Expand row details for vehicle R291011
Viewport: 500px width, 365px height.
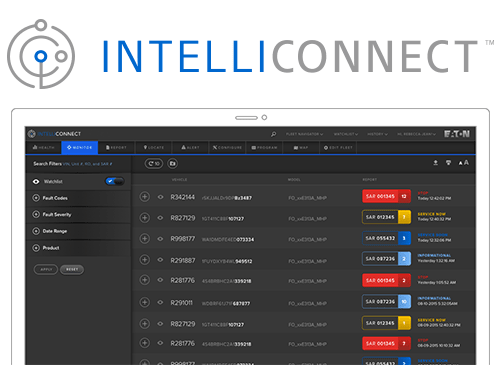144,302
